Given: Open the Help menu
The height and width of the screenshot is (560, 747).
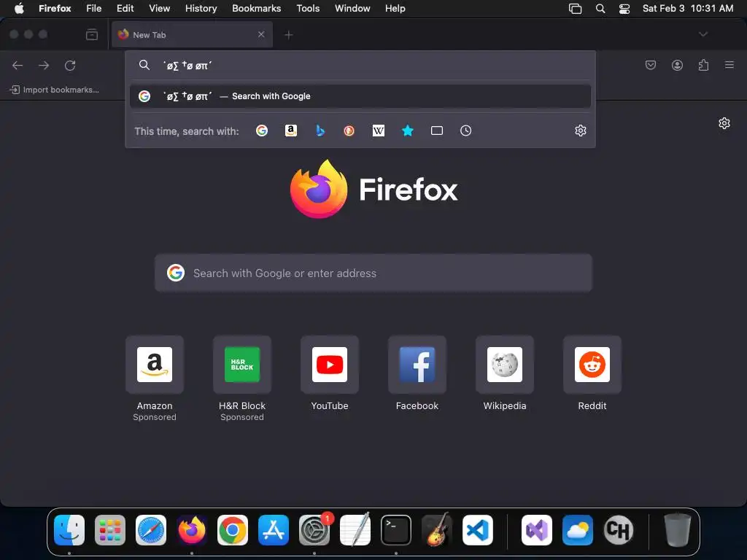Looking at the screenshot, I should 395,8.
